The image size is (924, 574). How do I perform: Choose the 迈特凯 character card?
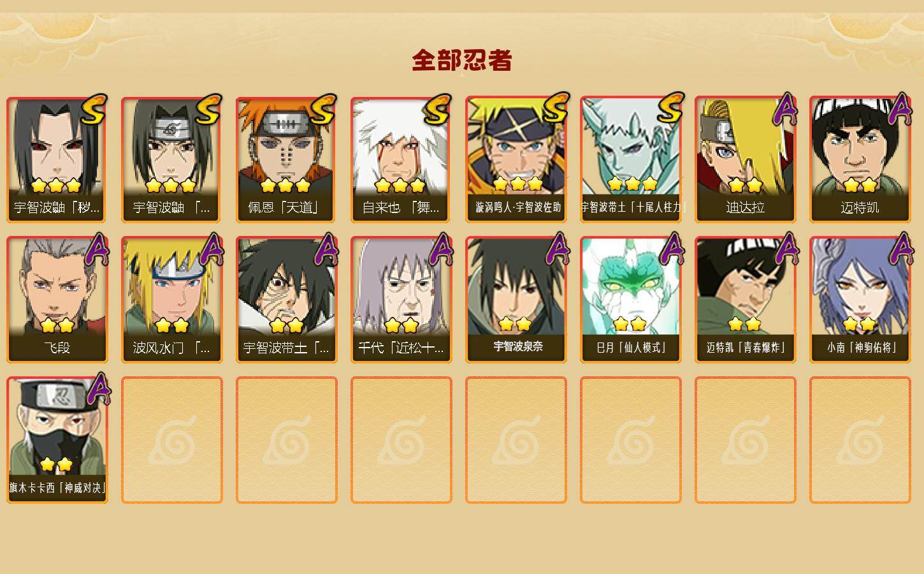tap(860, 159)
